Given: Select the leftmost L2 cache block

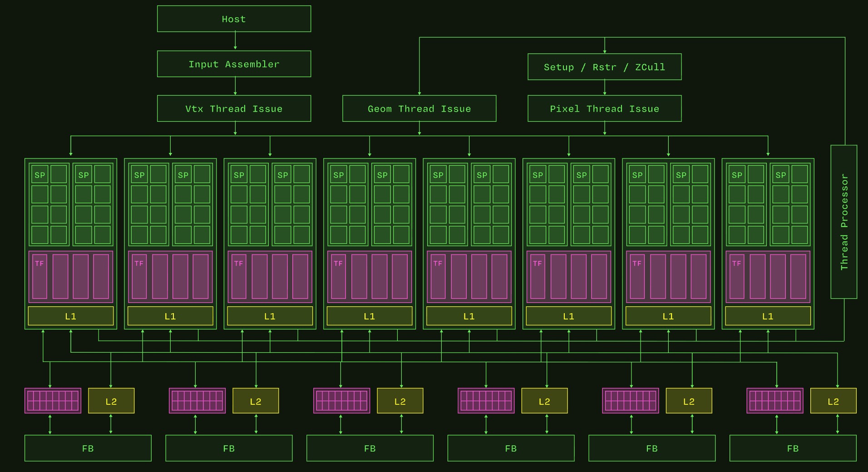Looking at the screenshot, I should (x=111, y=401).
